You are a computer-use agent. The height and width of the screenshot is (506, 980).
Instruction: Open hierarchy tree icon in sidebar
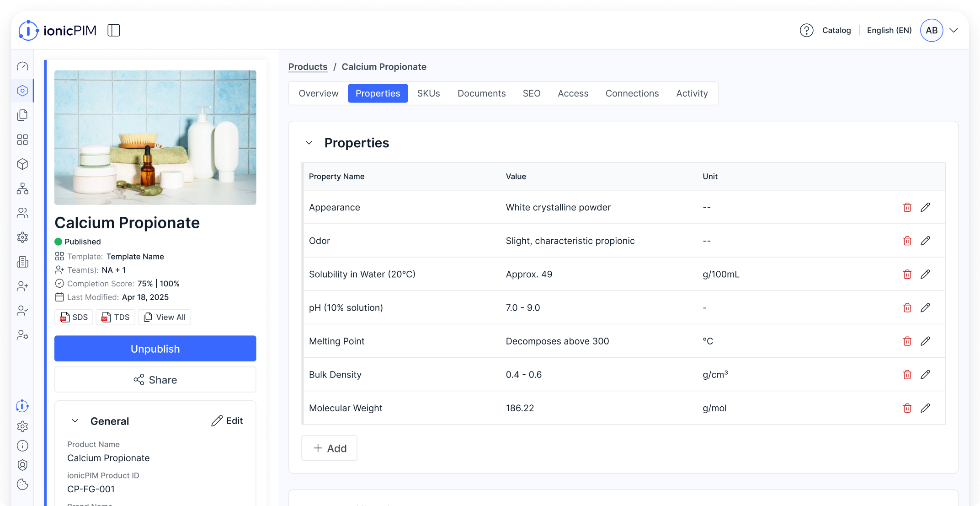pyautogui.click(x=22, y=188)
